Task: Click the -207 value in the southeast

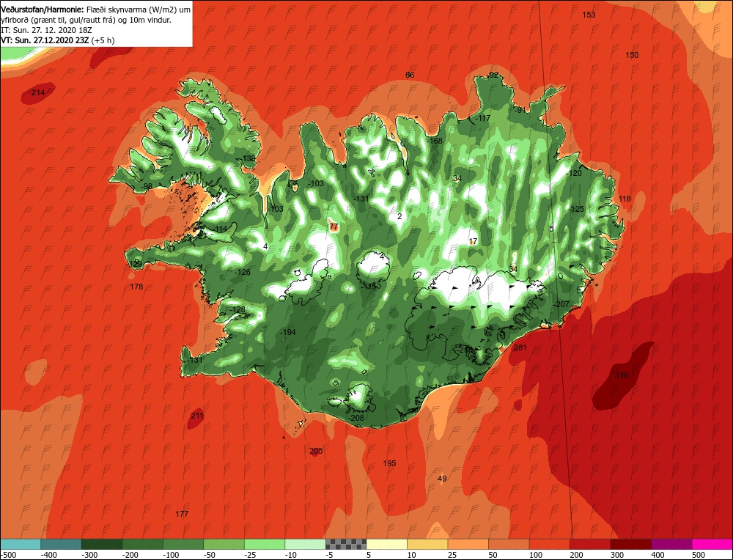Action: (561, 304)
